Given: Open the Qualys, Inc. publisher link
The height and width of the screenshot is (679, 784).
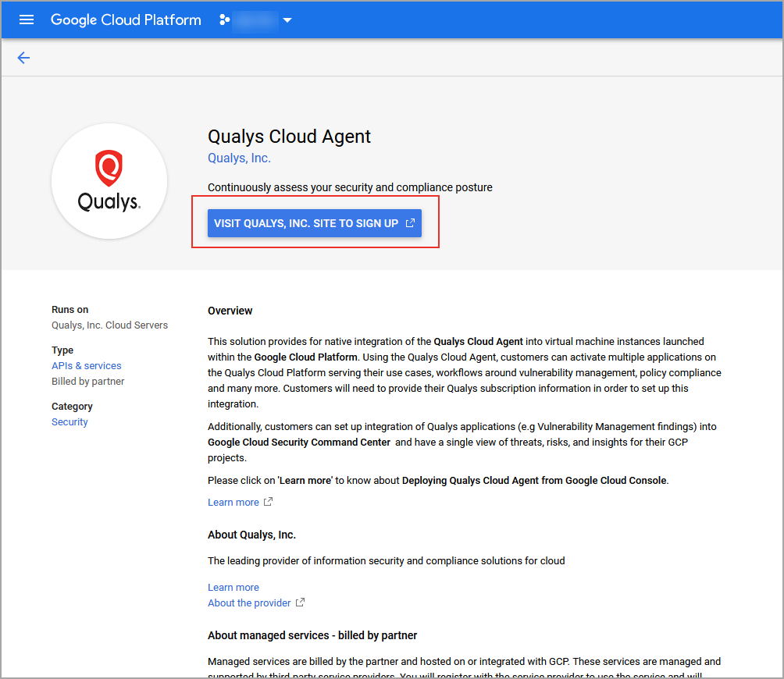Looking at the screenshot, I should point(239,158).
